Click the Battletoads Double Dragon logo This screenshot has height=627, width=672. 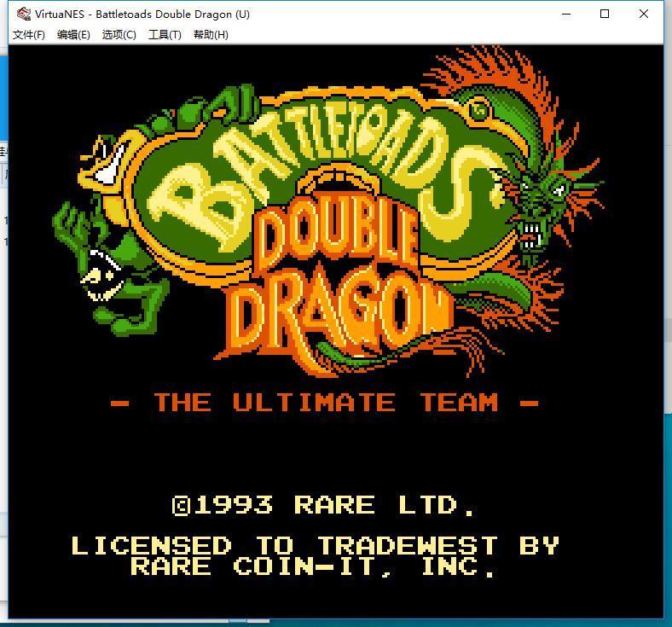(x=327, y=212)
